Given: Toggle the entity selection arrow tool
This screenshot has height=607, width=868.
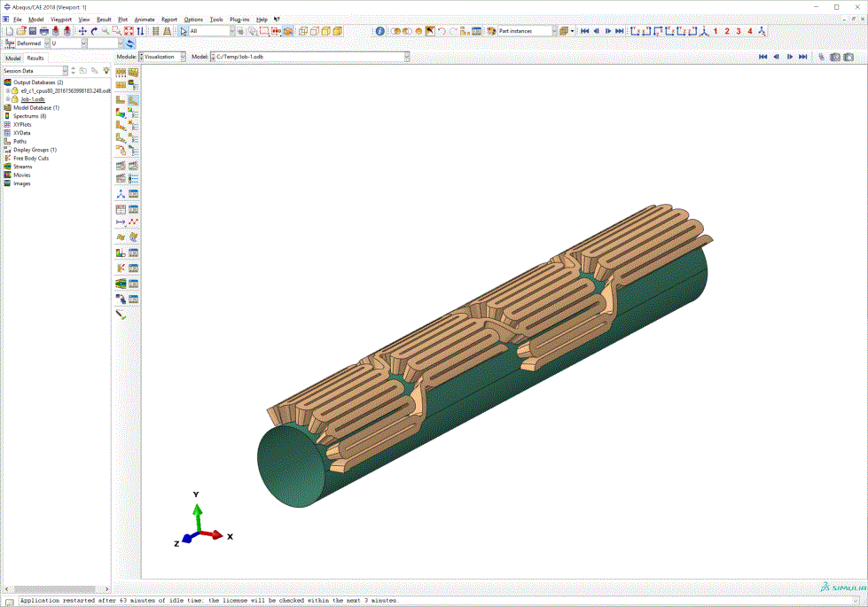Looking at the screenshot, I should click(x=183, y=31).
